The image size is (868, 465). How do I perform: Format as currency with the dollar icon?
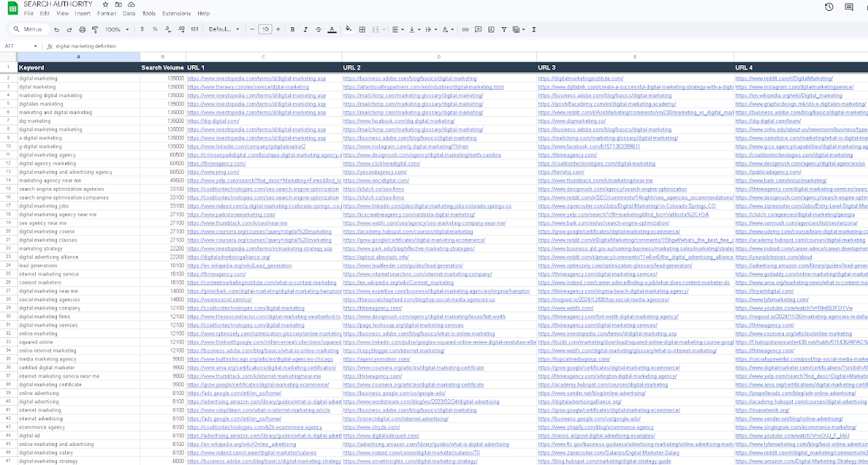[x=142, y=29]
